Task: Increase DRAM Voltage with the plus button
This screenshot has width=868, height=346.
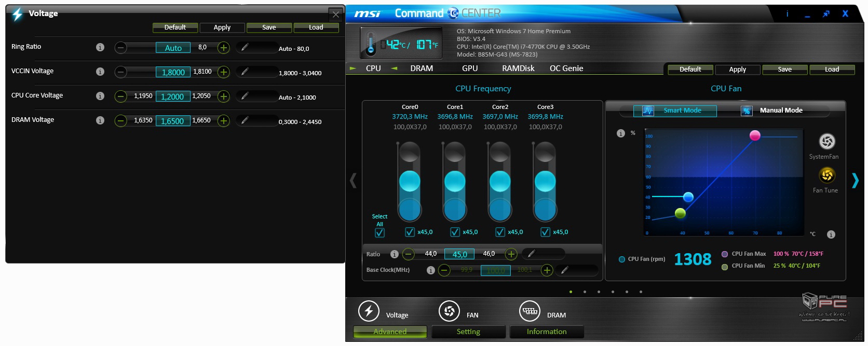Action: (224, 121)
